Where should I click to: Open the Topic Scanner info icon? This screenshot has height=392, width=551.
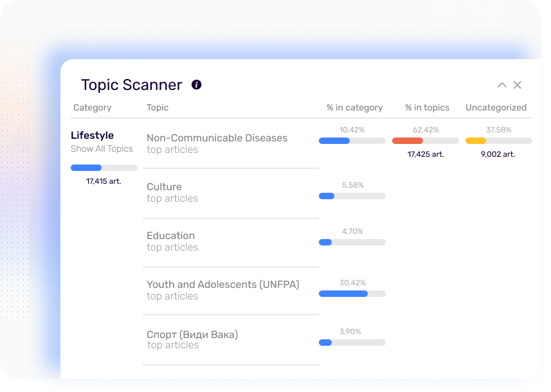(197, 85)
